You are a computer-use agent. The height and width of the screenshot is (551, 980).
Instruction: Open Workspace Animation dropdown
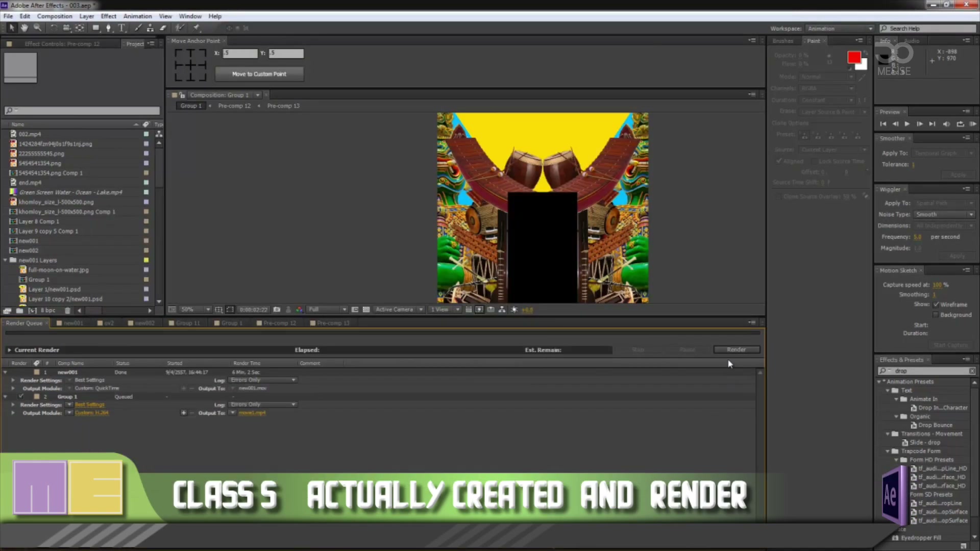pyautogui.click(x=840, y=29)
